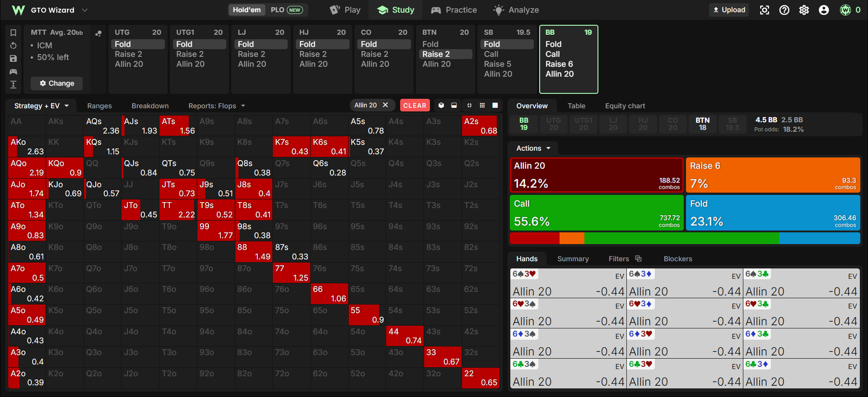Click the 6♦3♣ hand card
This screenshot has width=868, height=397.
pyautogui.click(x=801, y=343)
